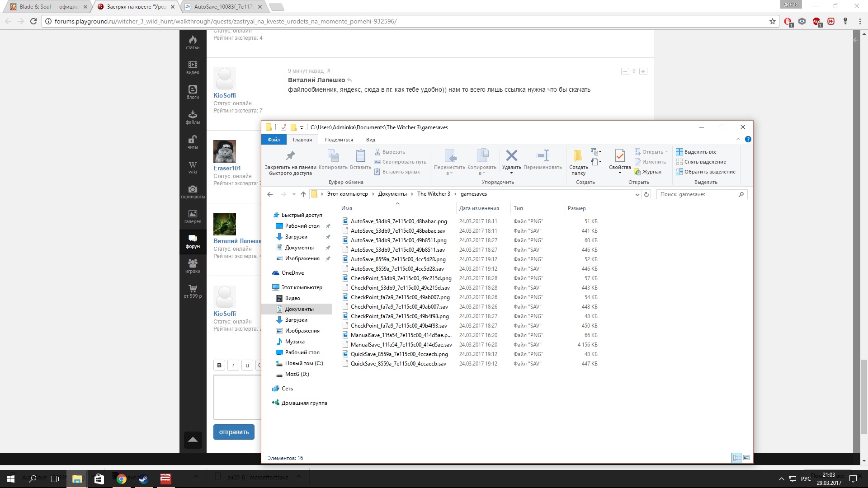Switch to details view icon
The height and width of the screenshot is (488, 868).
[x=736, y=458]
